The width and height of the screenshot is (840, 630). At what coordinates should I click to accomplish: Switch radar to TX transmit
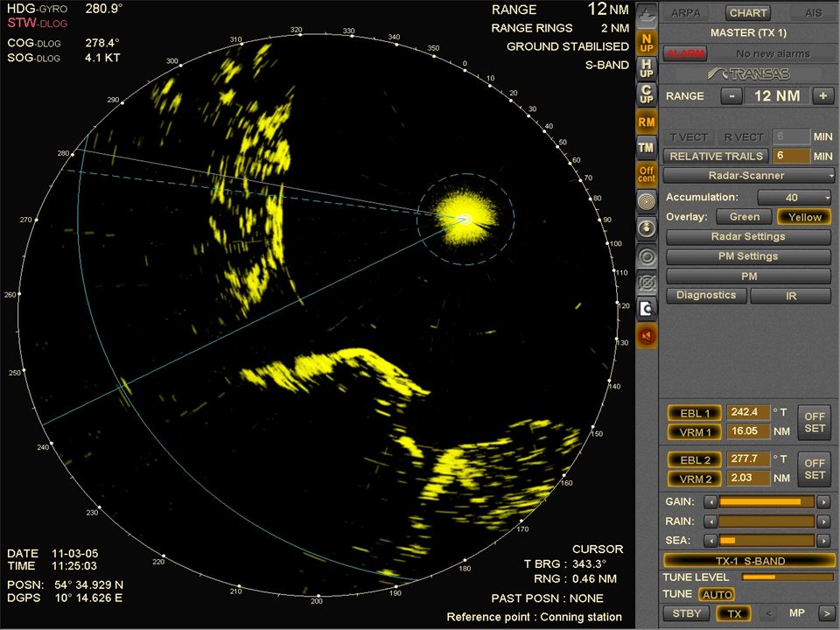coord(733,613)
